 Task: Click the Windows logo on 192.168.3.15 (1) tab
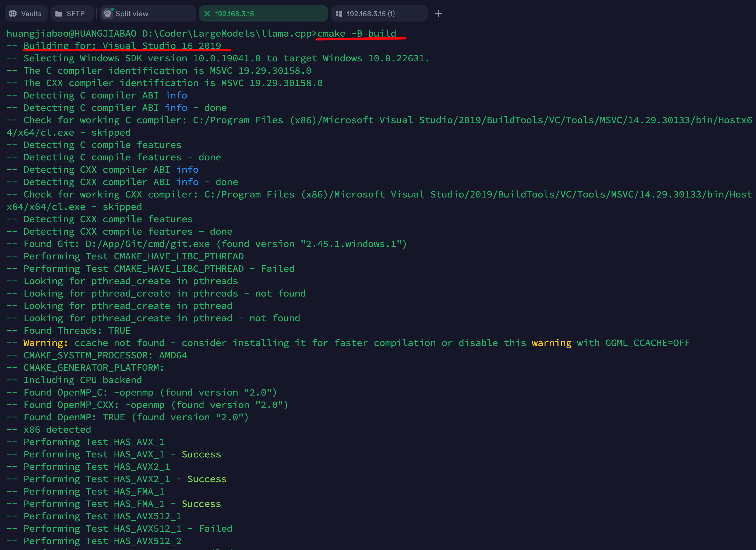pos(339,14)
